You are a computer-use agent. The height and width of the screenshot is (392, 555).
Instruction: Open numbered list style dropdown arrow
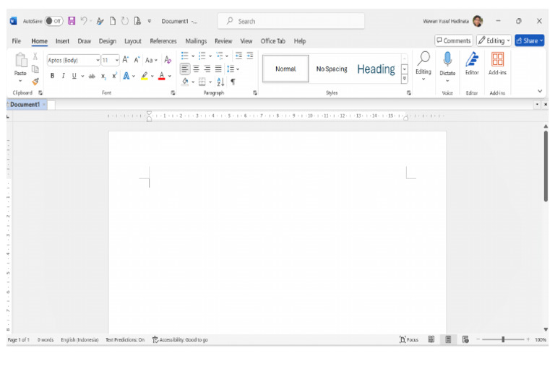210,56
